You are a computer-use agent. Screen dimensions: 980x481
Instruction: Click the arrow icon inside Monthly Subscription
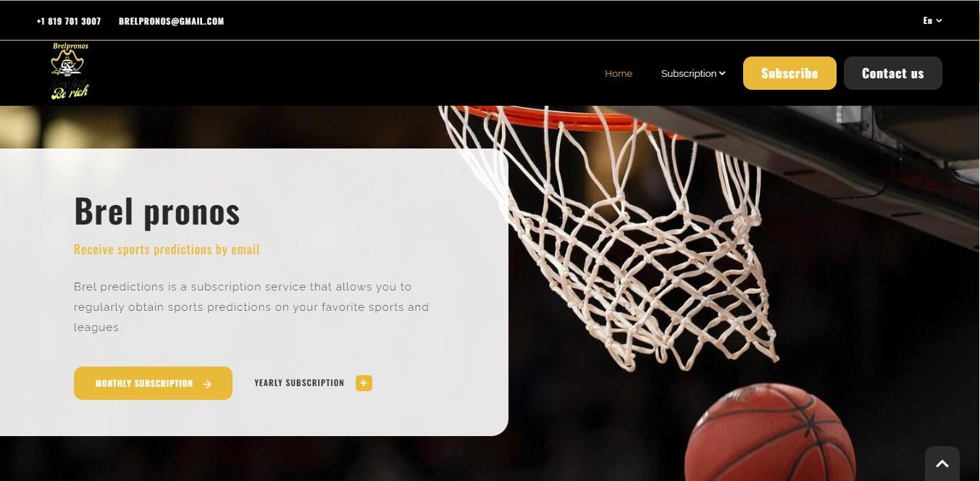point(207,384)
